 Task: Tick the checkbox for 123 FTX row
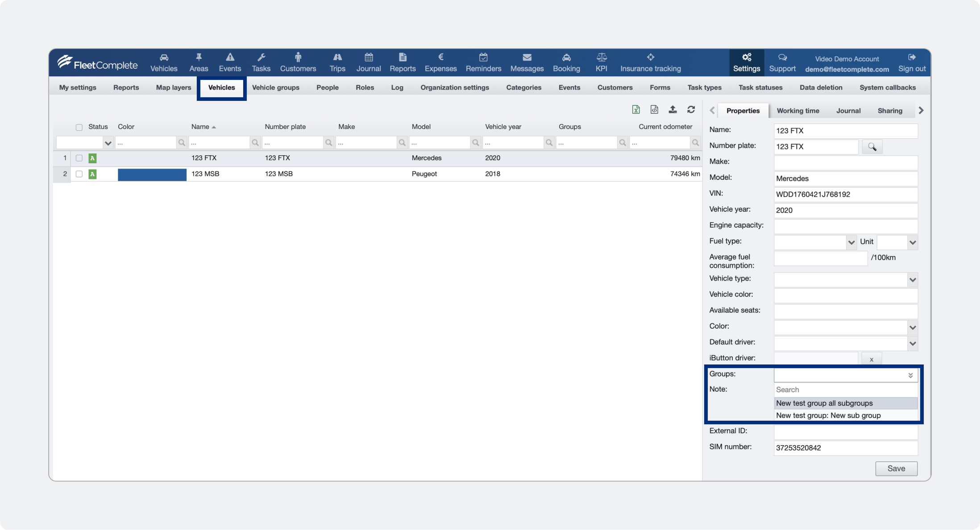(79, 158)
